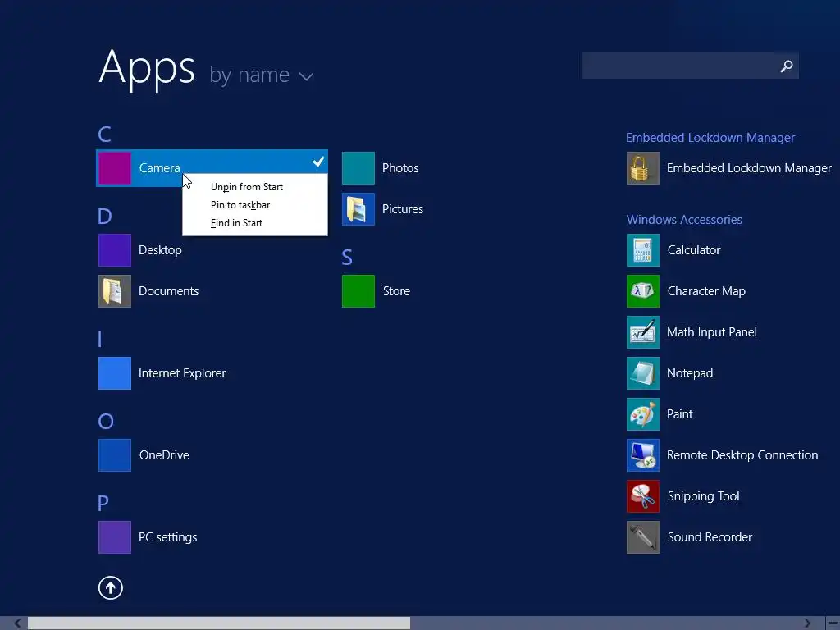The width and height of the screenshot is (840, 630).
Task: Click the letter I group heading
Action: coord(99,339)
